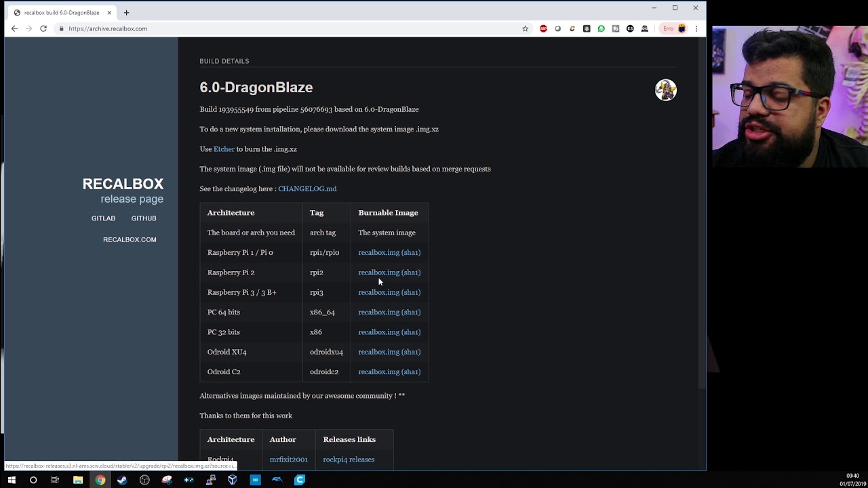Viewport: 868px width, 488px height.
Task: Download recalbox.img for Raspberry Pi 3 / 3 B+
Action: click(379, 292)
